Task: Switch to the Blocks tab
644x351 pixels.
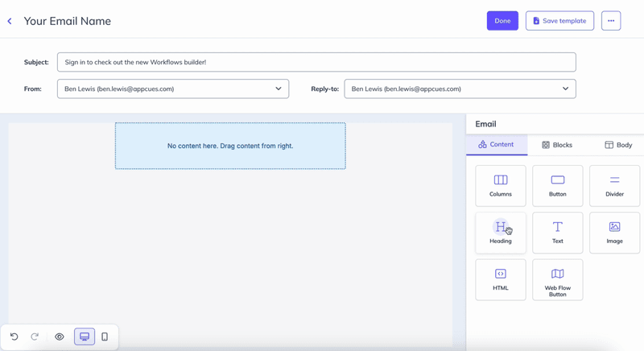Action: (557, 145)
